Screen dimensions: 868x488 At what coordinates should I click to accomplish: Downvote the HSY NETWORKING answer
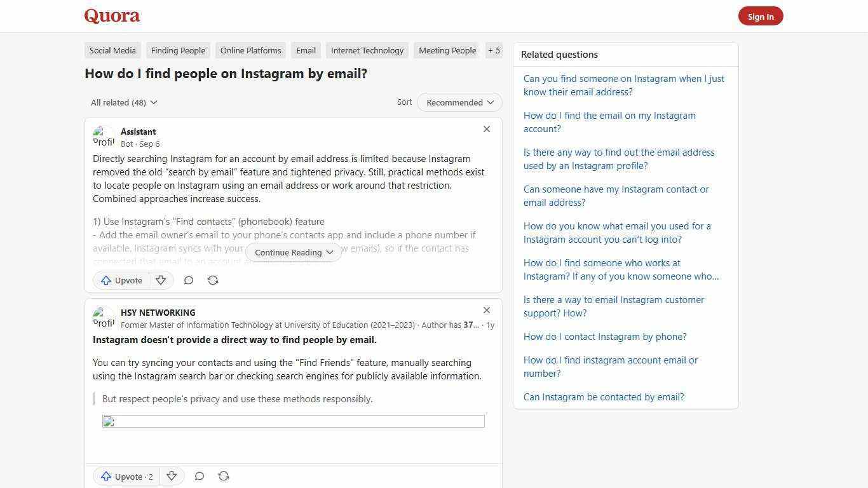[172, 476]
